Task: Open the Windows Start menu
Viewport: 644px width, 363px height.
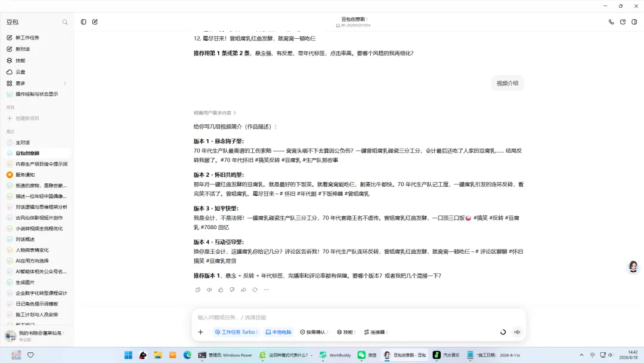Action: click(x=128, y=355)
